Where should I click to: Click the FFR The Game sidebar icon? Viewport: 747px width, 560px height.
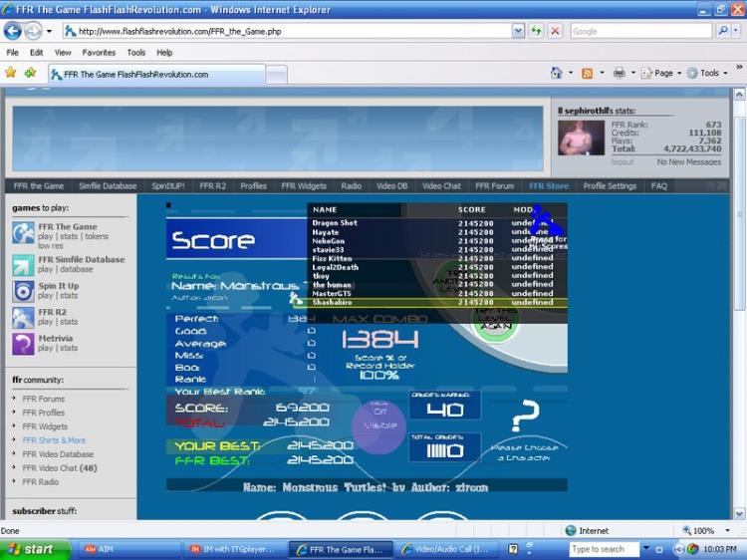point(23,232)
